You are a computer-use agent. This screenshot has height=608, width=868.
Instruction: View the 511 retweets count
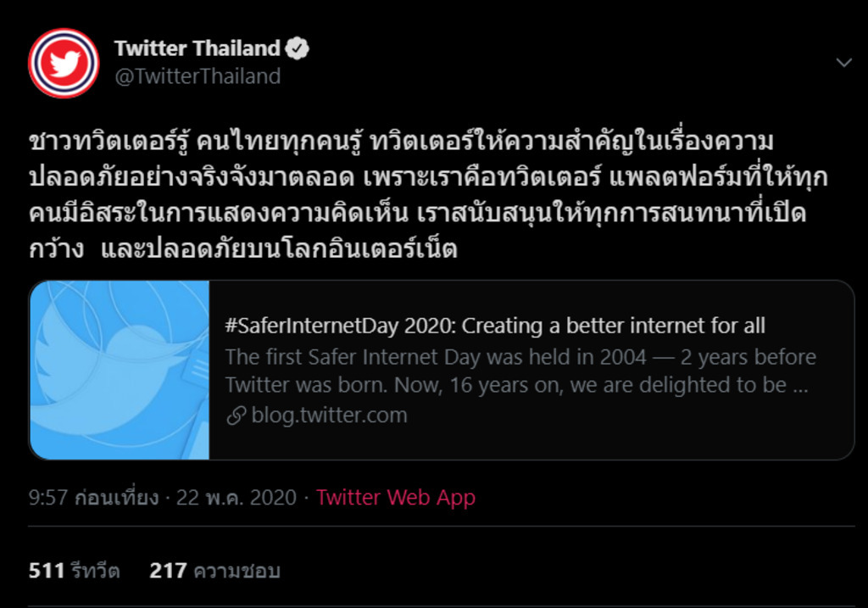tap(47, 571)
